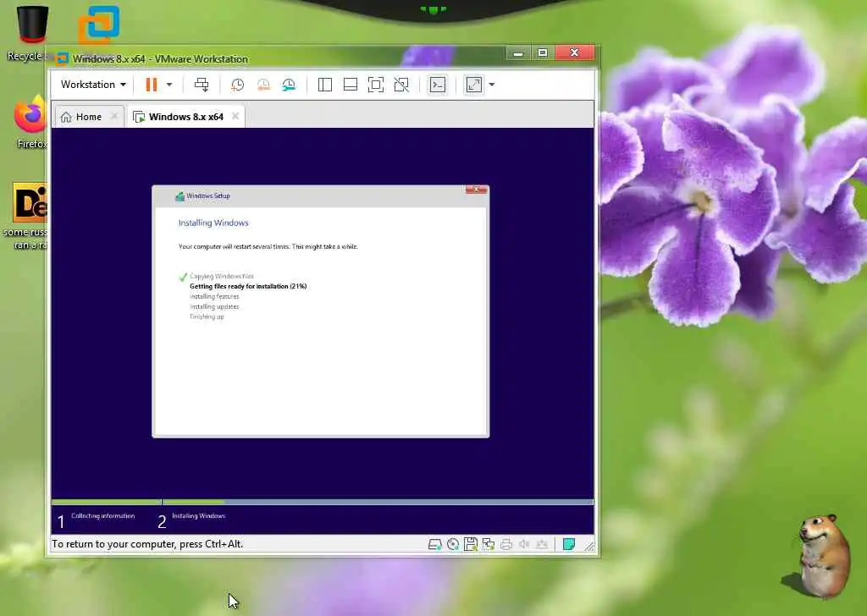Enter full screen mode icon
This screenshot has width=867, height=616.
tap(375, 85)
